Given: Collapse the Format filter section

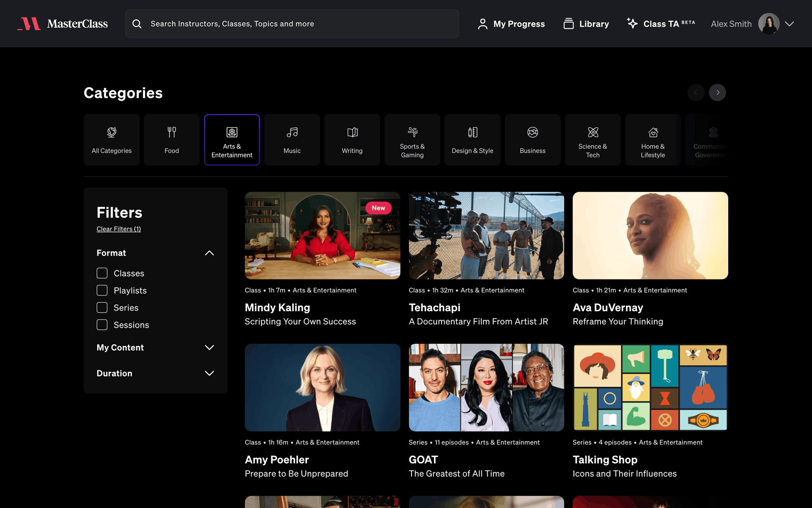Looking at the screenshot, I should click(209, 253).
